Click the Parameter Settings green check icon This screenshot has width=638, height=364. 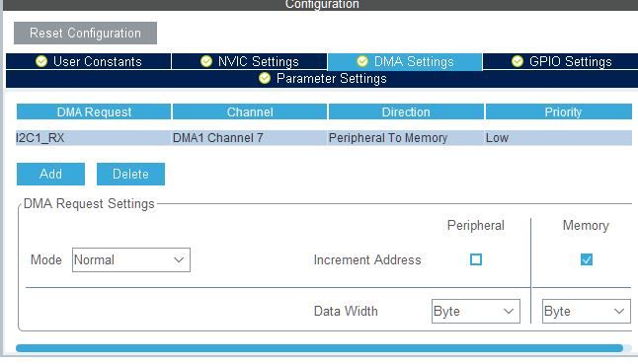point(265,78)
